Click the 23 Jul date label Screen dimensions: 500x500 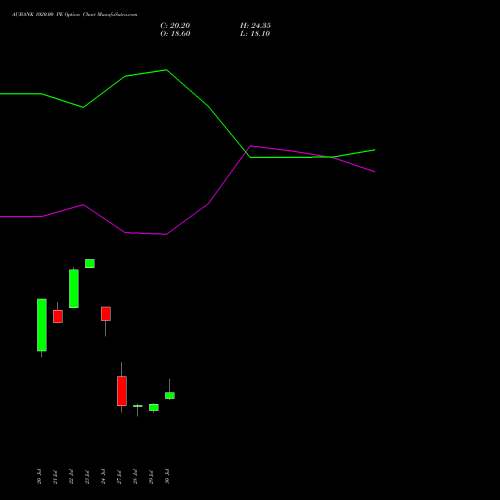[x=87, y=476]
